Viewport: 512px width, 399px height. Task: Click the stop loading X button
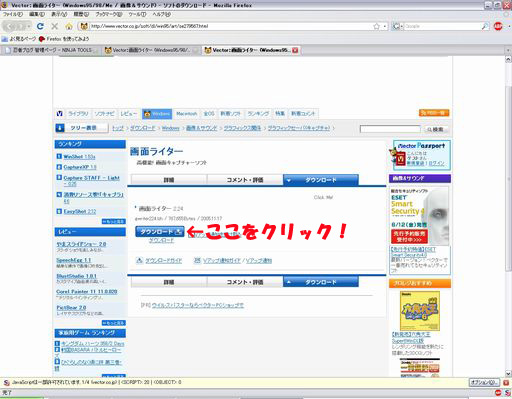[x=55, y=26]
